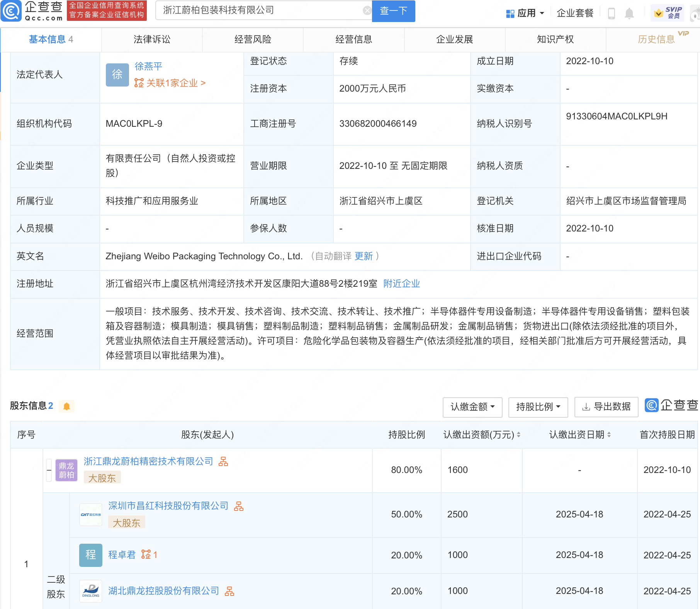Open the 认缴金额 dropdown filter
The width and height of the screenshot is (700, 609).
point(472,407)
